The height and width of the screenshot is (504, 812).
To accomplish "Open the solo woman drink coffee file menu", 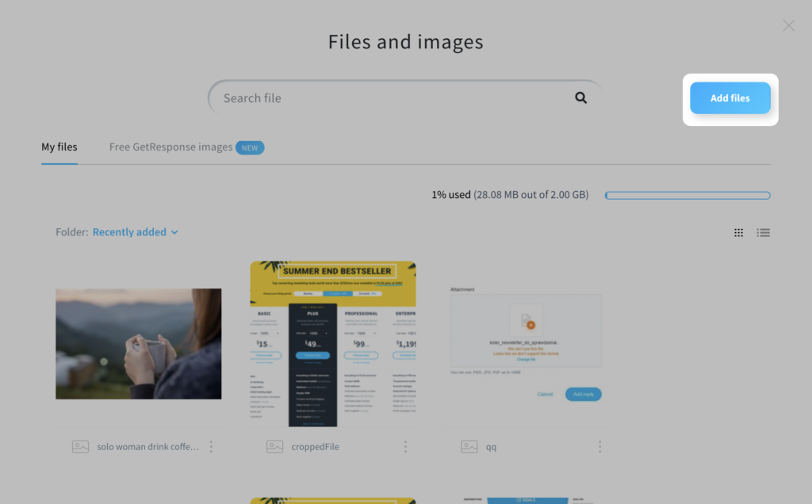I will [x=211, y=446].
